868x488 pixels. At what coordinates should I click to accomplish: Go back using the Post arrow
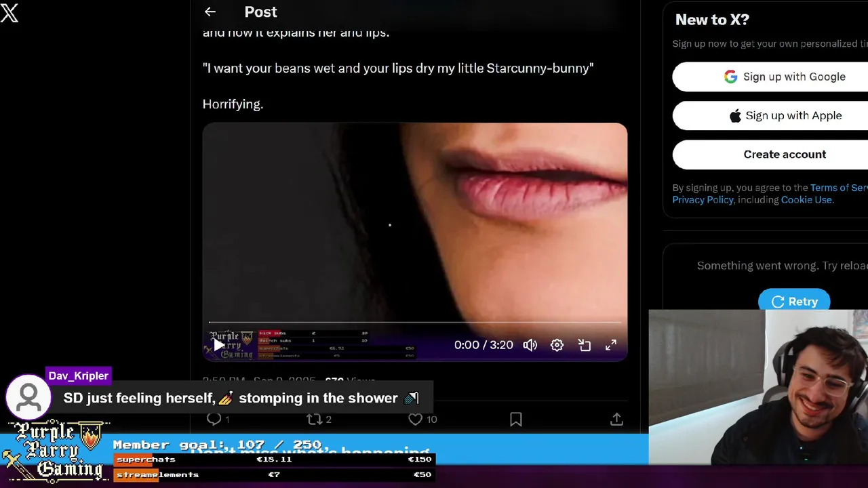tap(210, 12)
